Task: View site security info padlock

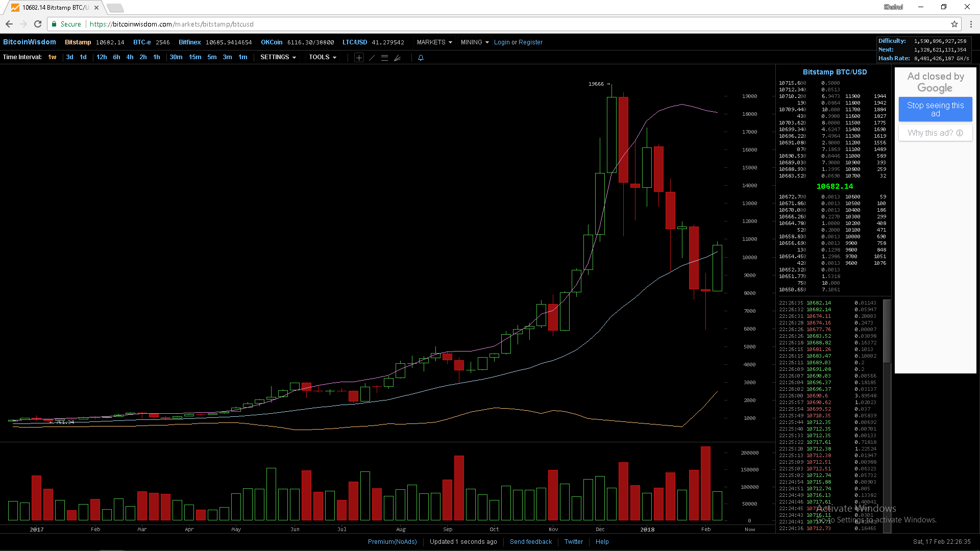Action: 54,24
